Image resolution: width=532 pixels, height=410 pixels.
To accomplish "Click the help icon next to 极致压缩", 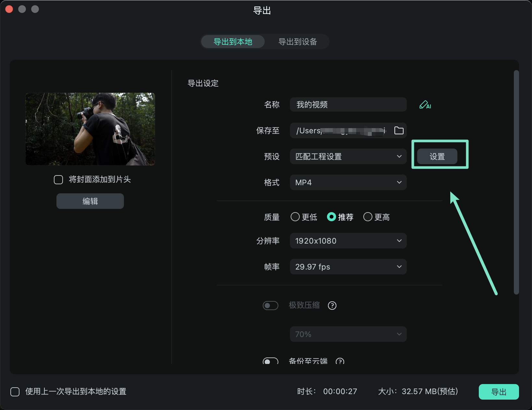I will pos(332,305).
